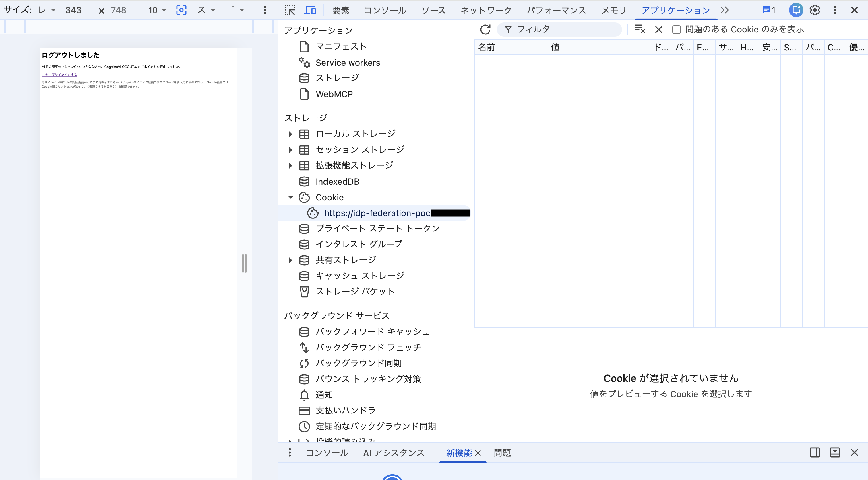Delete selected cookie X icon

click(x=659, y=30)
